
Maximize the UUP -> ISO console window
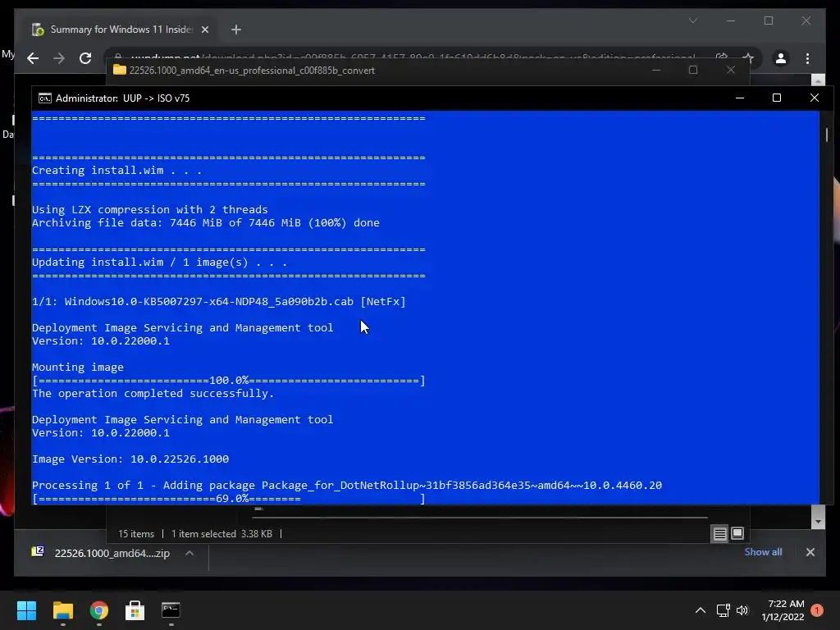click(777, 98)
